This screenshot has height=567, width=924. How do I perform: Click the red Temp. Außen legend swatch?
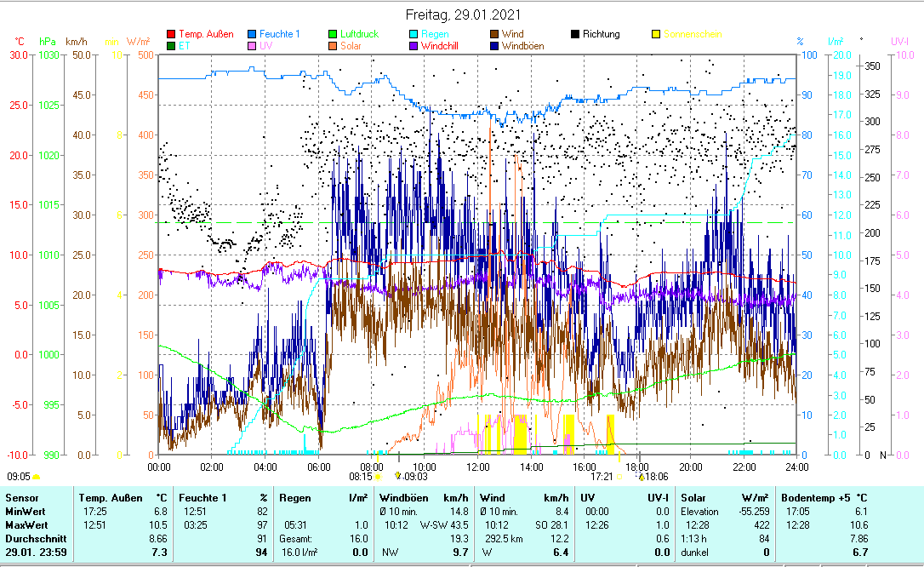(171, 35)
